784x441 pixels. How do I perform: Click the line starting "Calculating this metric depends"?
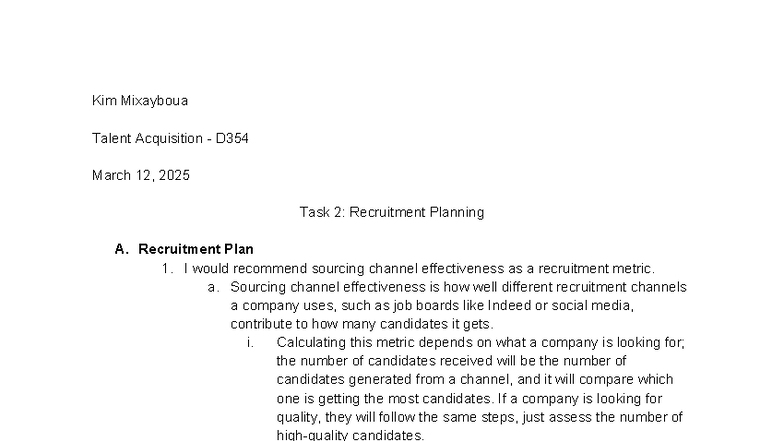click(480, 342)
